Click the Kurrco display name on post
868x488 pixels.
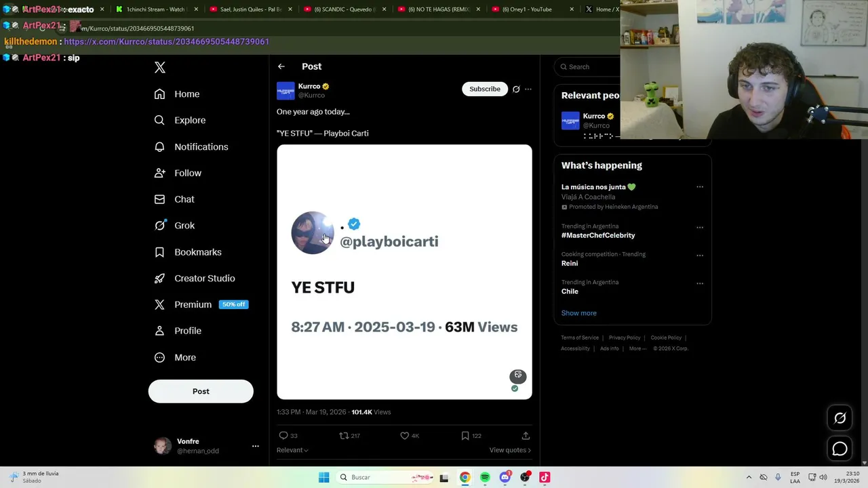click(309, 86)
